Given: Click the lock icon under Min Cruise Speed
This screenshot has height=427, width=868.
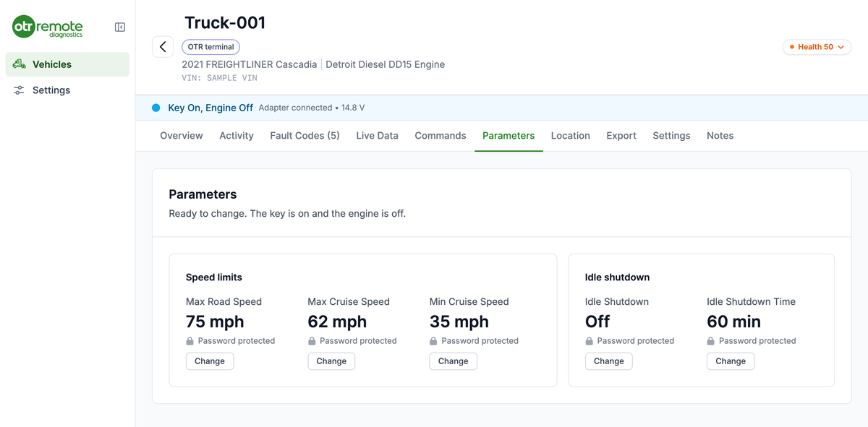Looking at the screenshot, I should pyautogui.click(x=433, y=341).
